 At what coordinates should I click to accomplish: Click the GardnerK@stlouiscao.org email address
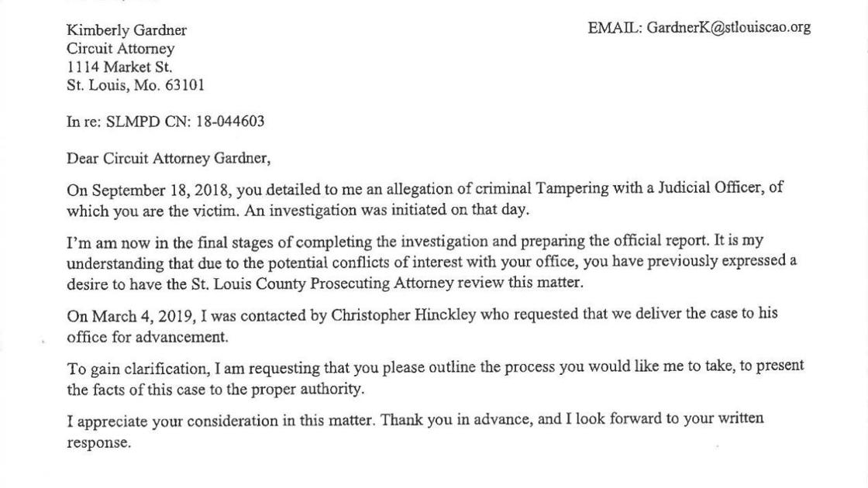click(728, 28)
